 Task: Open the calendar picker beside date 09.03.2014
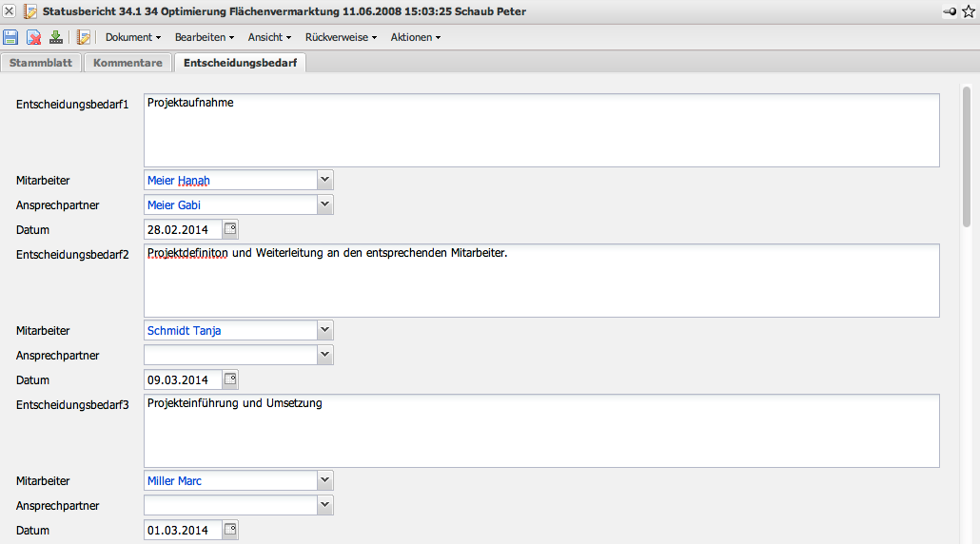[230, 379]
